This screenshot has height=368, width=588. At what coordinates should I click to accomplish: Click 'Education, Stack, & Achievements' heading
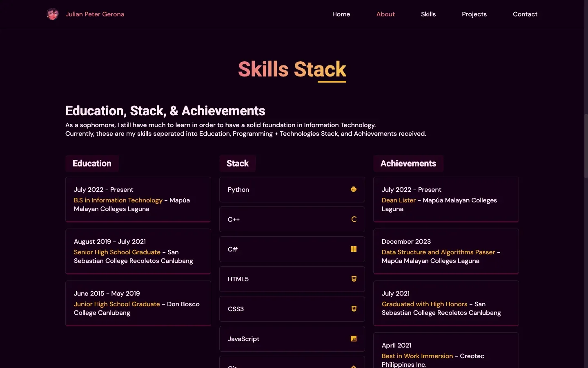165,111
